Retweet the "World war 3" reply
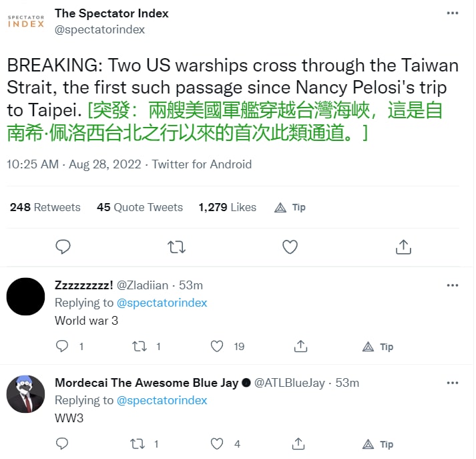Viewport: 476px width, 459px height. pyautogui.click(x=139, y=346)
